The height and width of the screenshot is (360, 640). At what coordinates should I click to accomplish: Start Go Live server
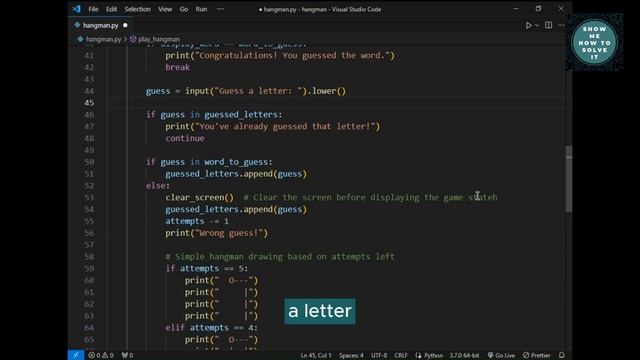pyautogui.click(x=501, y=356)
